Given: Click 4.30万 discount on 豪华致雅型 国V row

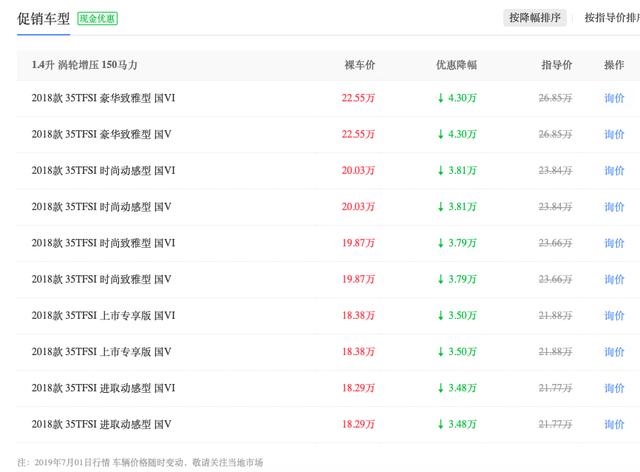Looking at the screenshot, I should pos(457,134).
